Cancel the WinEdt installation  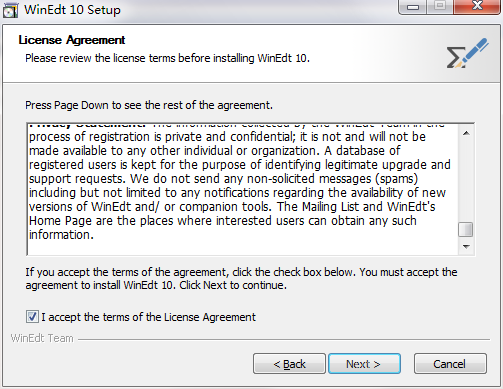click(450, 364)
